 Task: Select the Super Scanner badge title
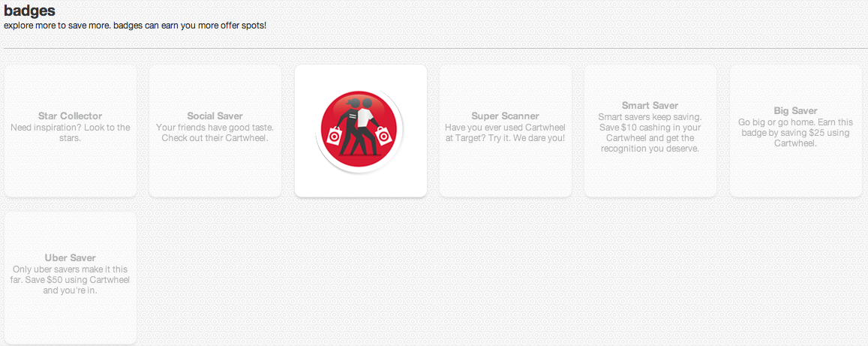point(505,116)
